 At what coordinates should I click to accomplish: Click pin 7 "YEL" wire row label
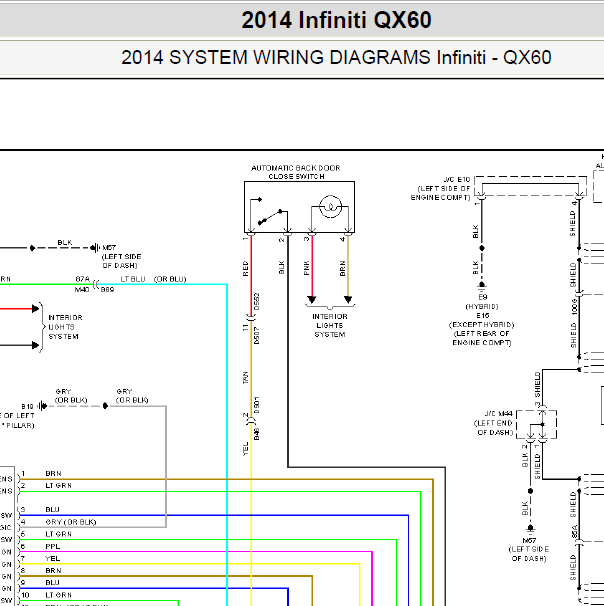53,558
